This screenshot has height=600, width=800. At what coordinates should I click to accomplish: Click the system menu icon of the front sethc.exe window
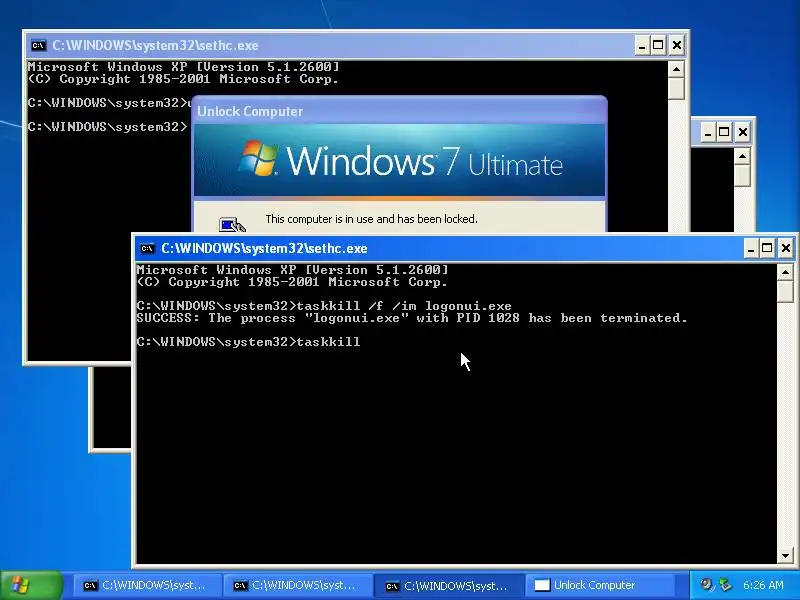147,248
